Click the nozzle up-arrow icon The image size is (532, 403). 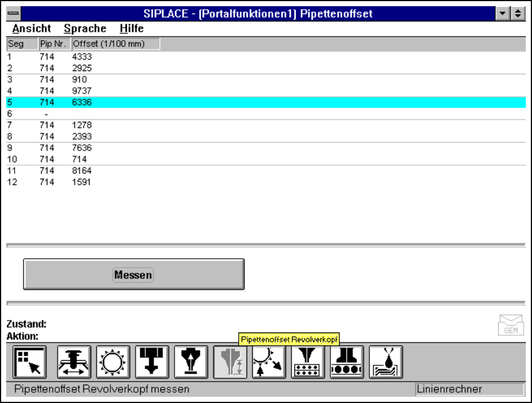[x=191, y=362]
